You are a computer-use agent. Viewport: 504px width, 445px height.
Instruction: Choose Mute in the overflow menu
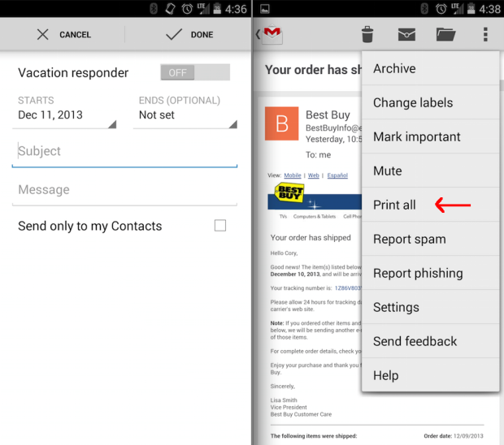(430, 171)
